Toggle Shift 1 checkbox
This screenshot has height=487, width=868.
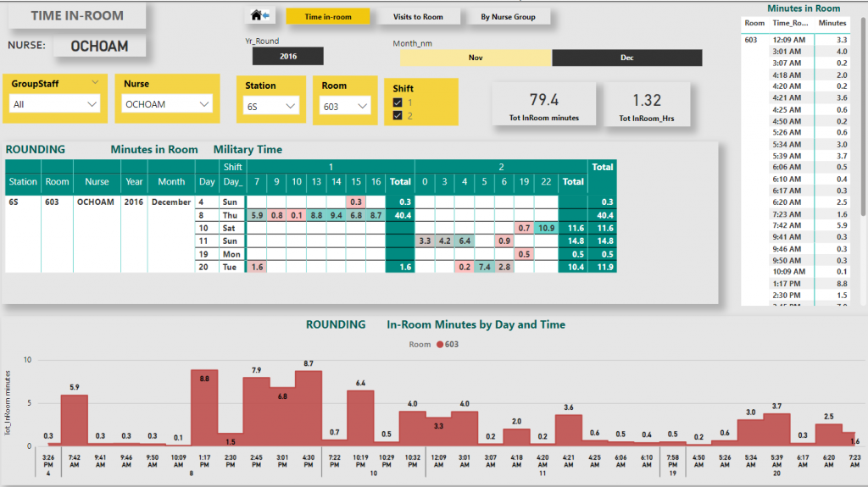click(x=398, y=102)
